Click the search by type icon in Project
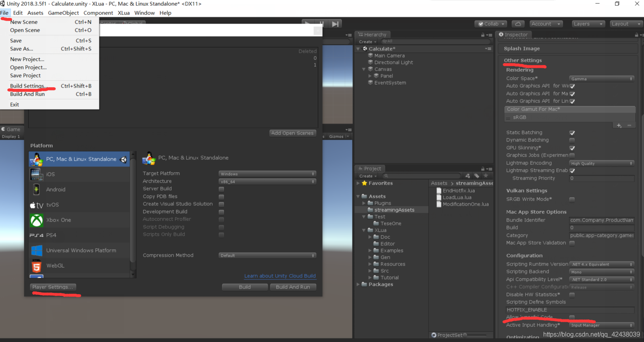 467,176
